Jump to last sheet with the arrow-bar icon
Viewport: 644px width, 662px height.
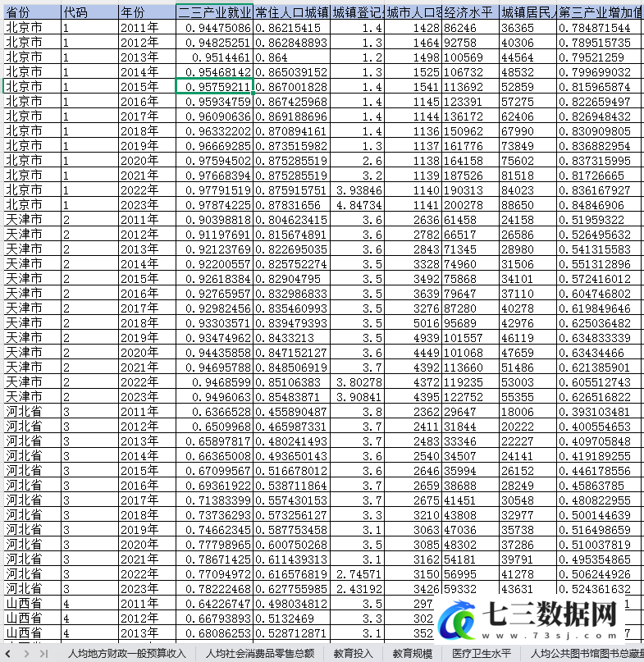[x=43, y=654]
